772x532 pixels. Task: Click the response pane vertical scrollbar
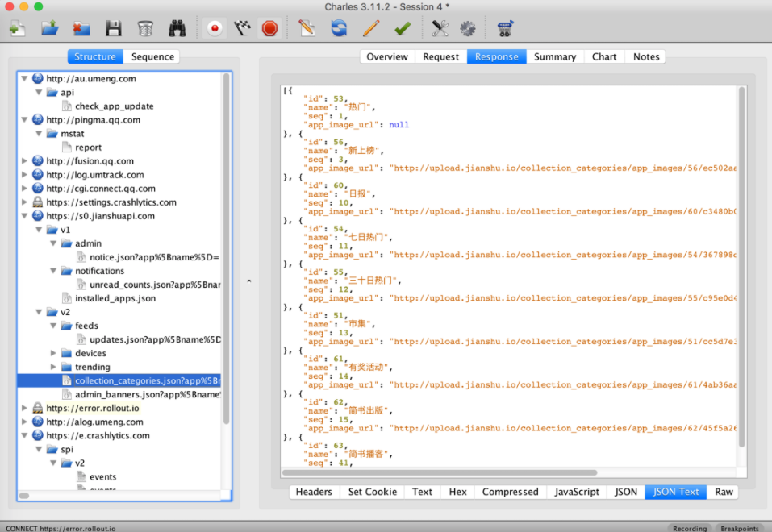(741, 266)
